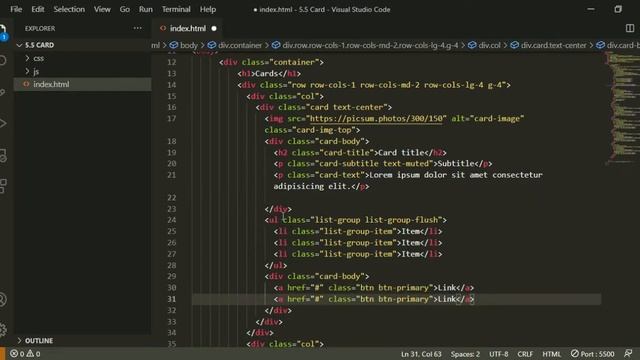This screenshot has width=640, height=360.
Task: Open the Extensions activity bar icon
Action: [3, 185]
